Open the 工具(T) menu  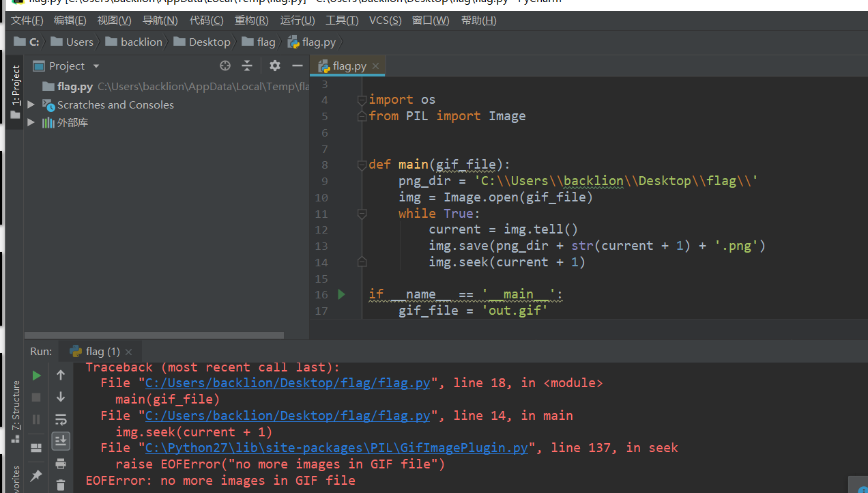pyautogui.click(x=342, y=20)
